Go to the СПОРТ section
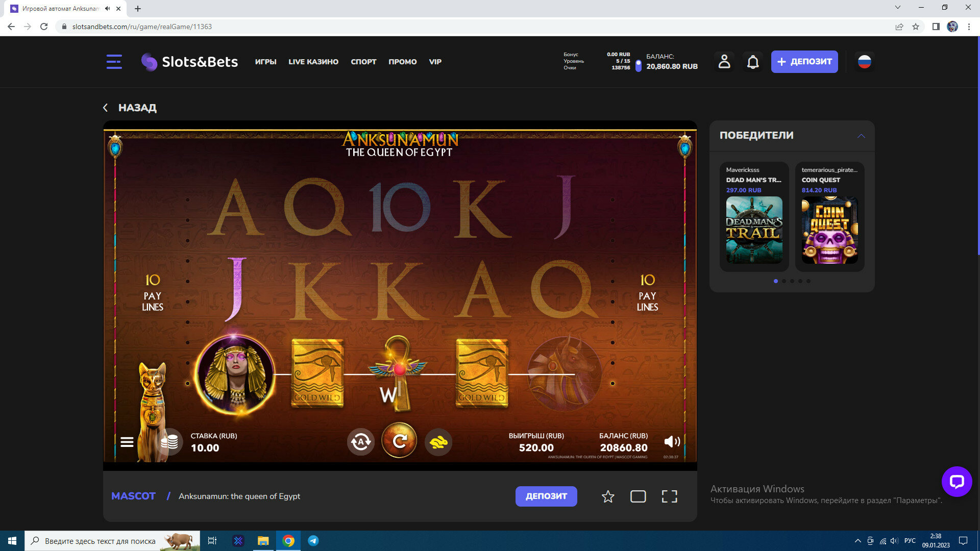The width and height of the screenshot is (980, 551). coord(363,62)
